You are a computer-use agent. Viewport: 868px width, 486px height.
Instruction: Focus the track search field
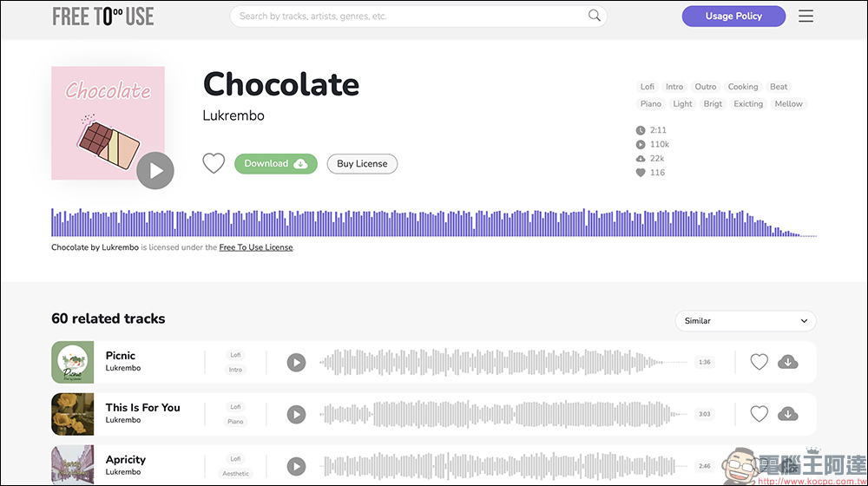[x=408, y=16]
